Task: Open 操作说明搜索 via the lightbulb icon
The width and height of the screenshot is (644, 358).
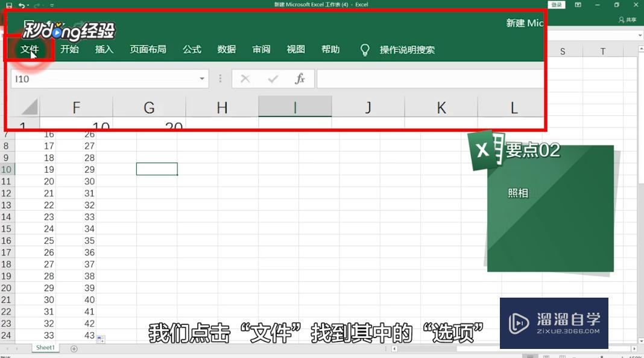Action: (365, 50)
